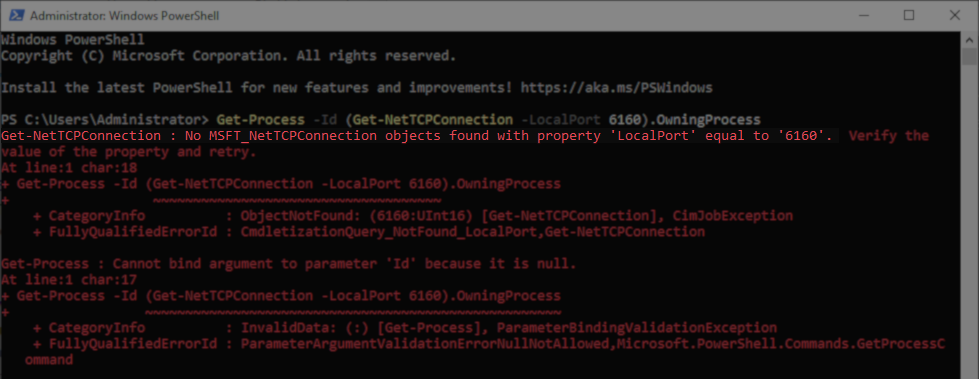Click the window title bar text

(125, 15)
